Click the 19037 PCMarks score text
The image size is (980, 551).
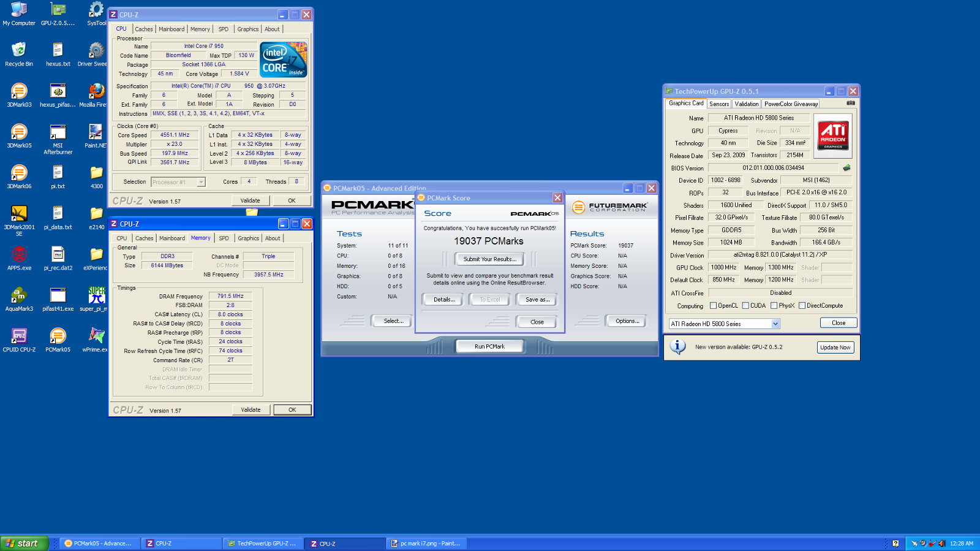click(489, 241)
